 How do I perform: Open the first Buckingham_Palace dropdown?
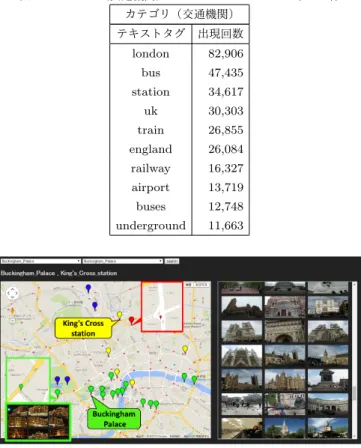coord(41,261)
